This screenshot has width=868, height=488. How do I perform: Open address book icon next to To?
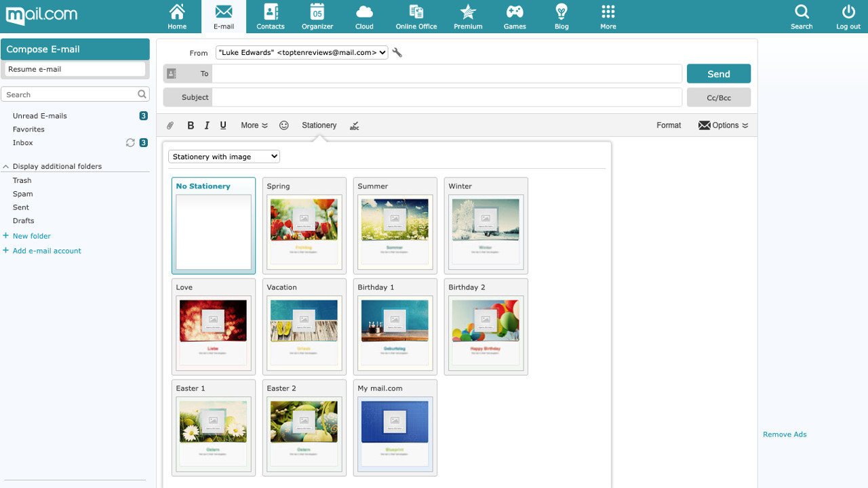(x=172, y=73)
